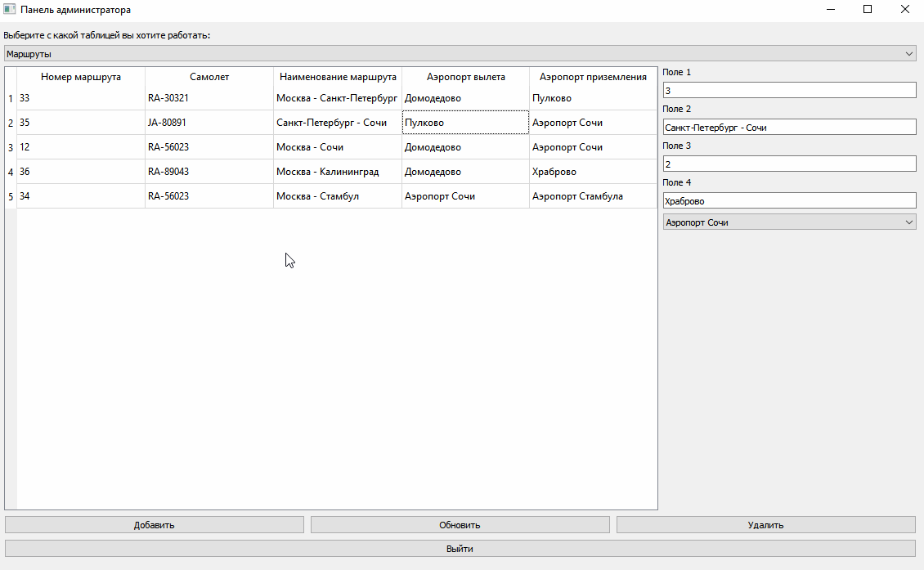Click the 'Удалить' button
Screen dimensions: 924x570
pyautogui.click(x=766, y=524)
